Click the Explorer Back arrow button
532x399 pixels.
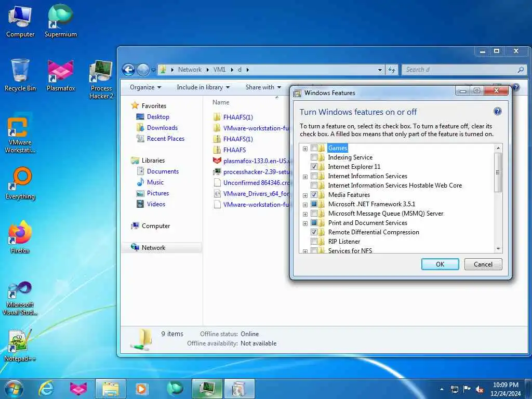coord(129,70)
